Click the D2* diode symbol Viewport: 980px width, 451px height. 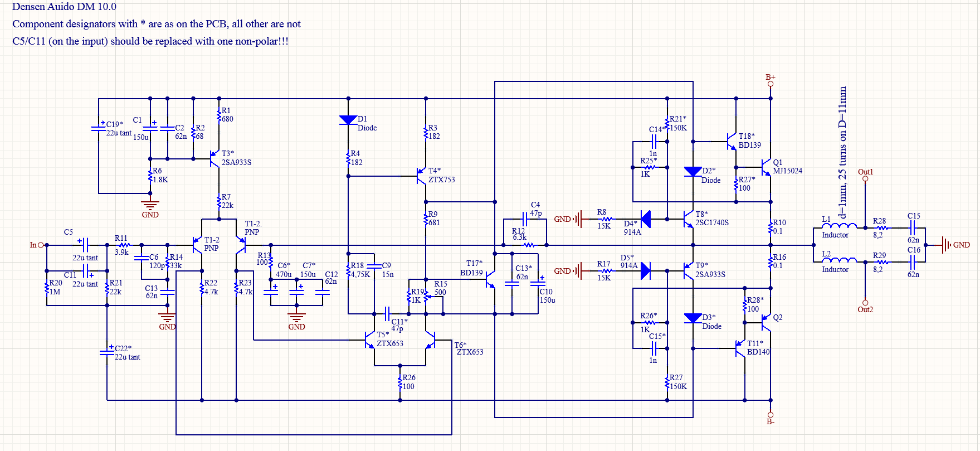[x=693, y=172]
